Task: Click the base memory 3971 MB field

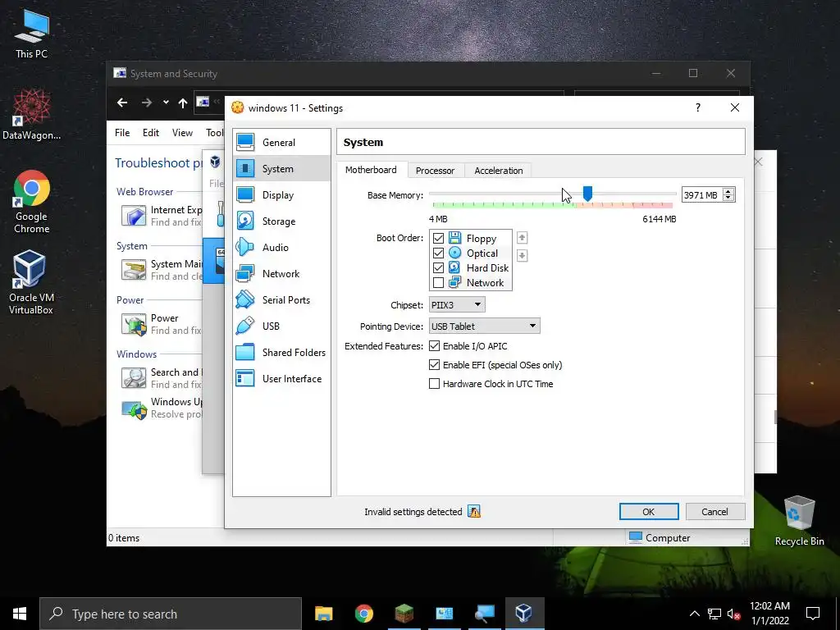Action: 702,195
